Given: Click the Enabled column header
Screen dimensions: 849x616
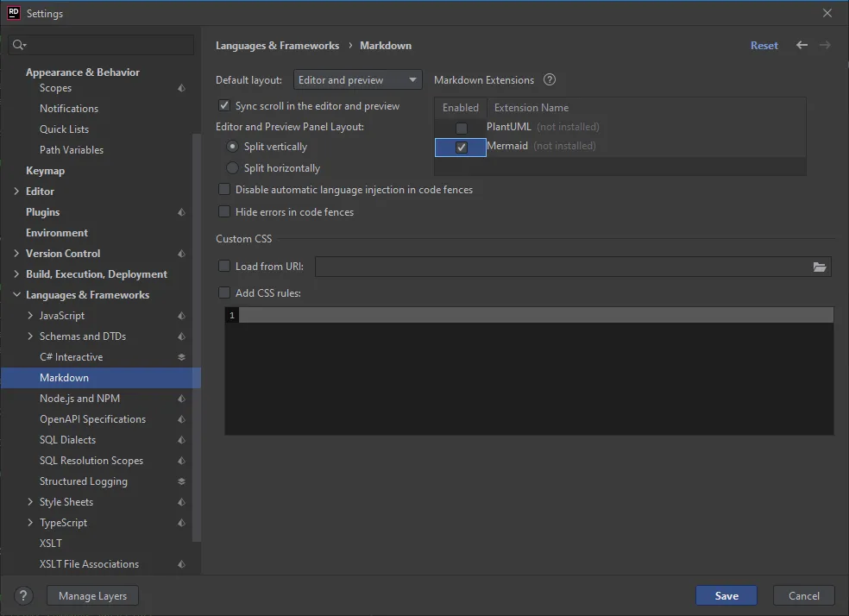Looking at the screenshot, I should click(461, 107).
